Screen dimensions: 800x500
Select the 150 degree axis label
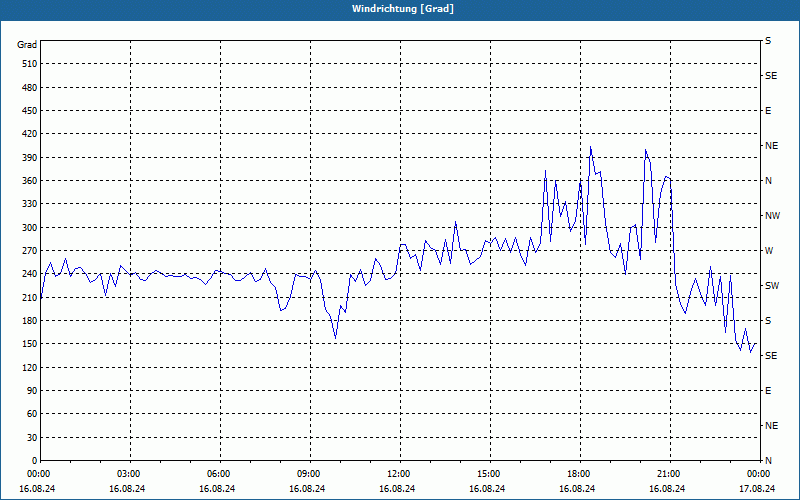(x=30, y=344)
